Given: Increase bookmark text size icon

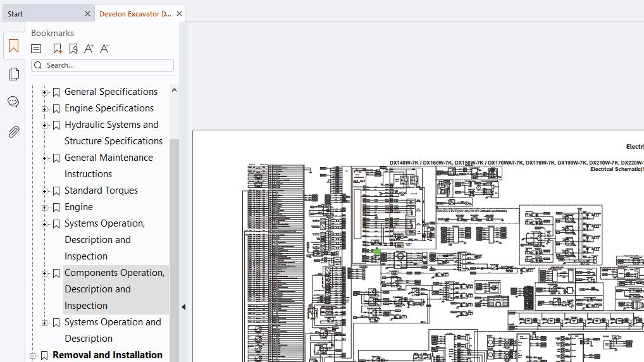Looking at the screenshot, I should click(89, 49).
